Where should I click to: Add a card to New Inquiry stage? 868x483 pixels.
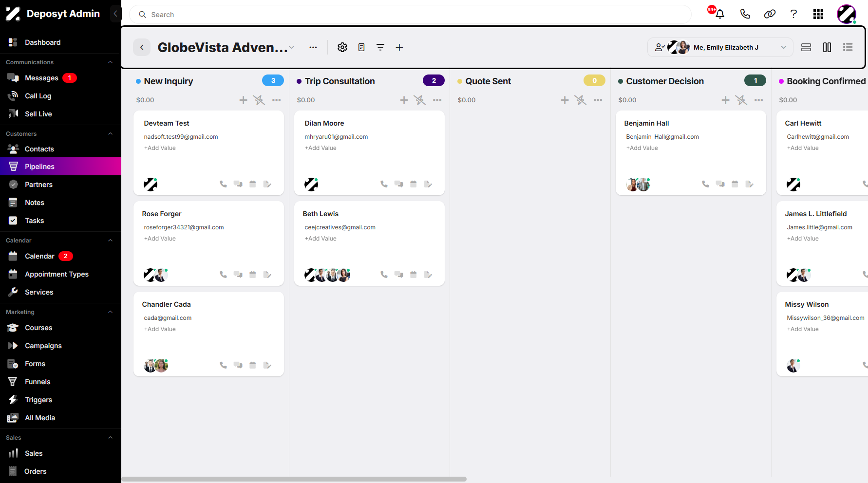coord(243,100)
